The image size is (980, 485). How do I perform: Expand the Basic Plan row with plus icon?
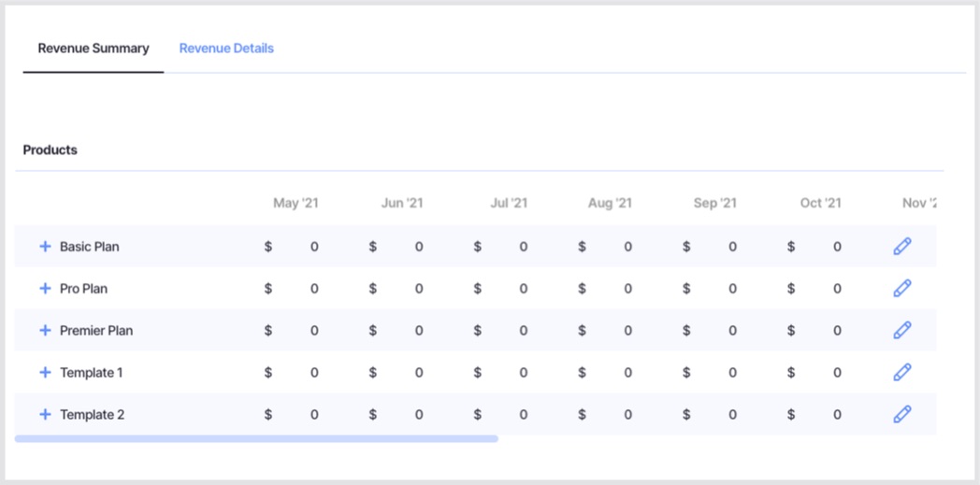pyautogui.click(x=45, y=247)
